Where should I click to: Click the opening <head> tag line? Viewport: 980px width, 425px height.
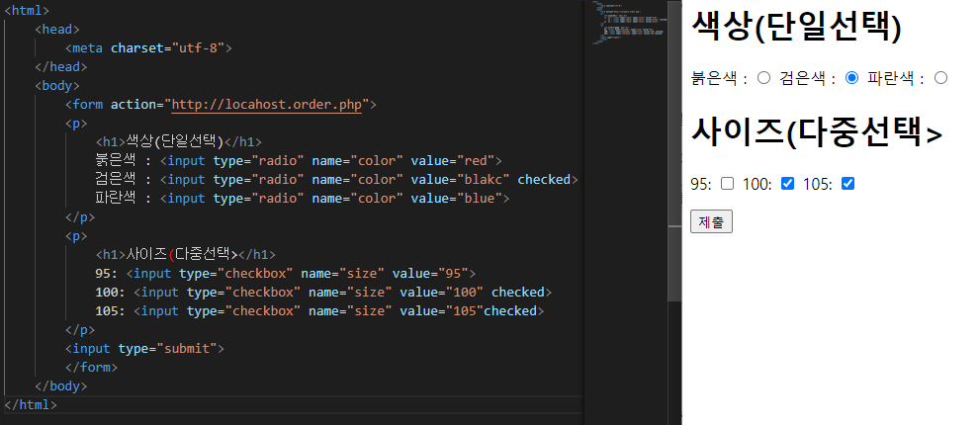pos(57,30)
